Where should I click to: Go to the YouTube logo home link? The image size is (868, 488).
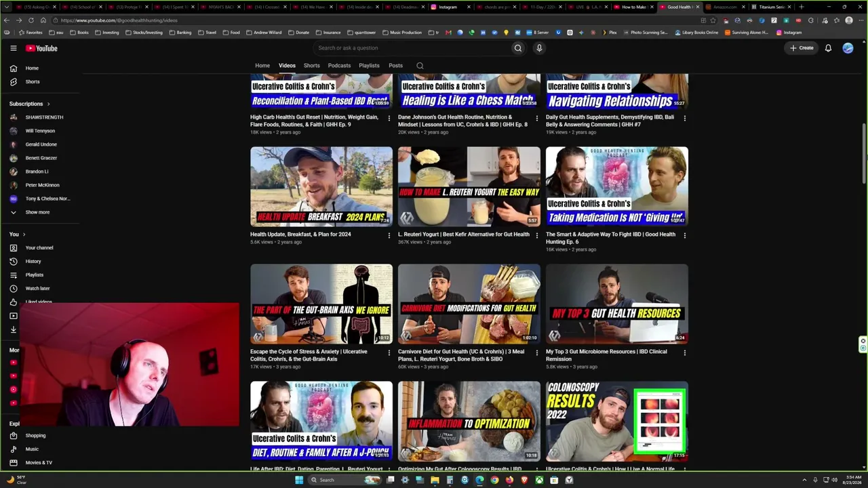click(41, 48)
